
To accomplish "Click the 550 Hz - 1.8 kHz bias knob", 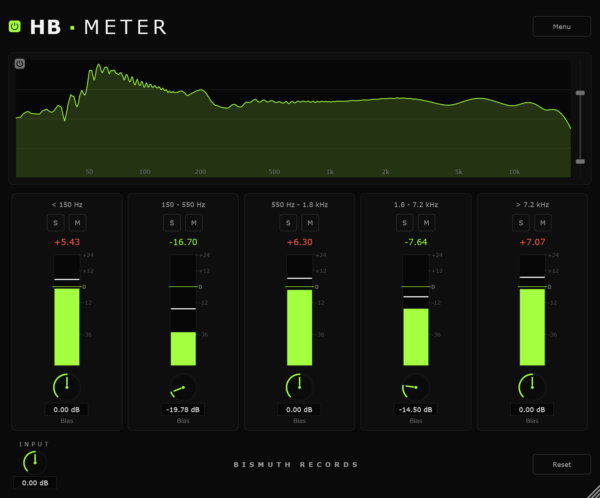I will pos(300,387).
